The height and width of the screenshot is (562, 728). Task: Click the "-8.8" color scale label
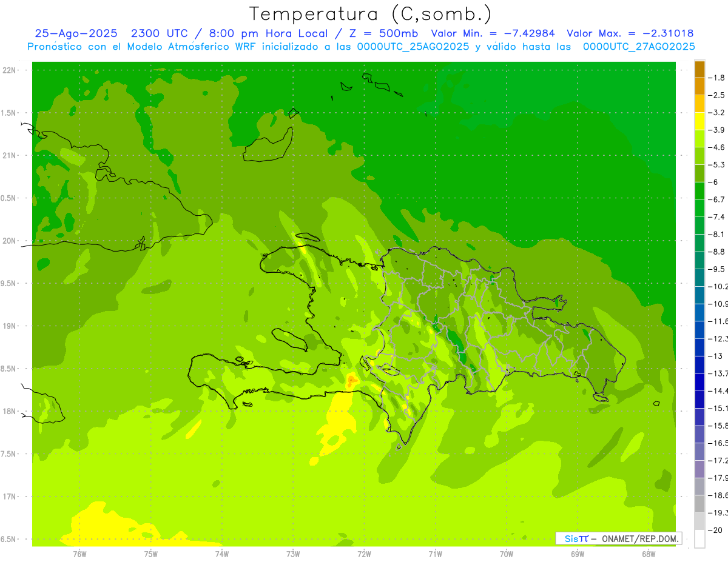716,252
